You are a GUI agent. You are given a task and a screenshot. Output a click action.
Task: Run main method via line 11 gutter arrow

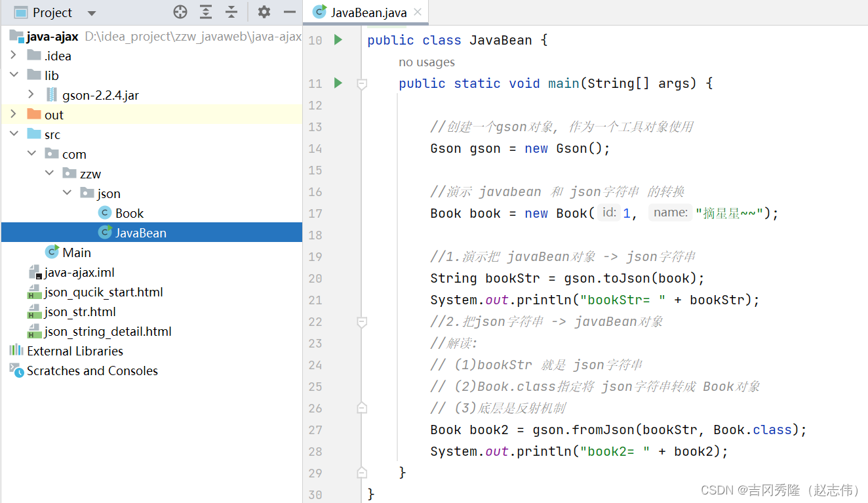click(338, 83)
